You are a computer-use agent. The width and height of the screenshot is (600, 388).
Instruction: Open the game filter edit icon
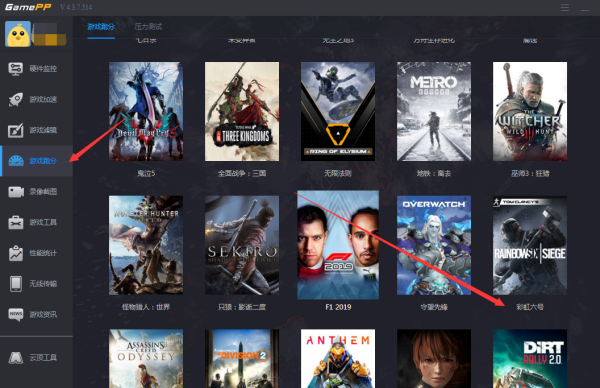16,130
